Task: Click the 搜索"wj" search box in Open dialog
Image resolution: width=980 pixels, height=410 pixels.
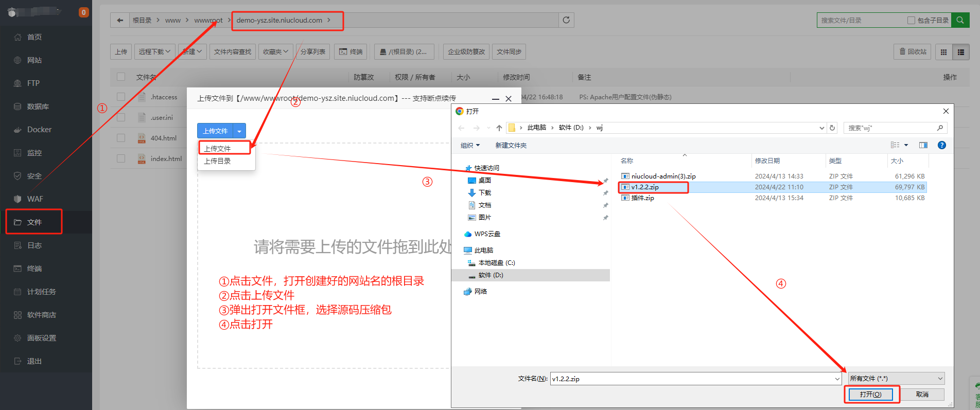Action: tap(895, 128)
